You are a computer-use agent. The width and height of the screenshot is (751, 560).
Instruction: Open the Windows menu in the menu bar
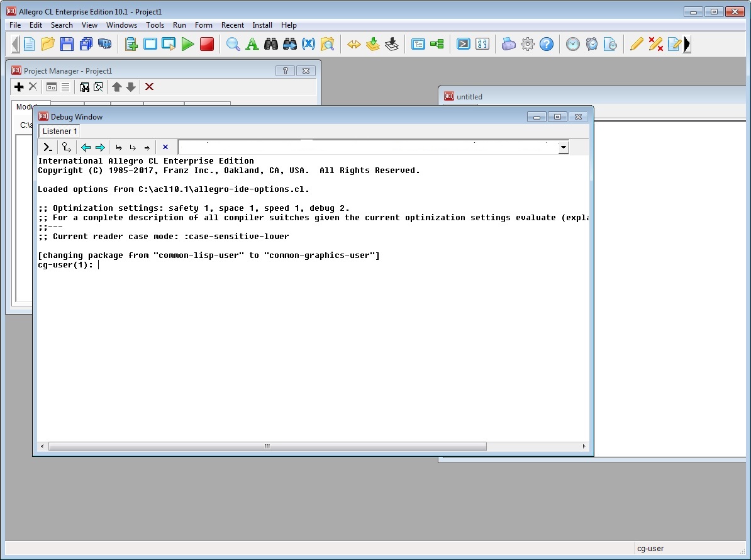pyautogui.click(x=121, y=25)
